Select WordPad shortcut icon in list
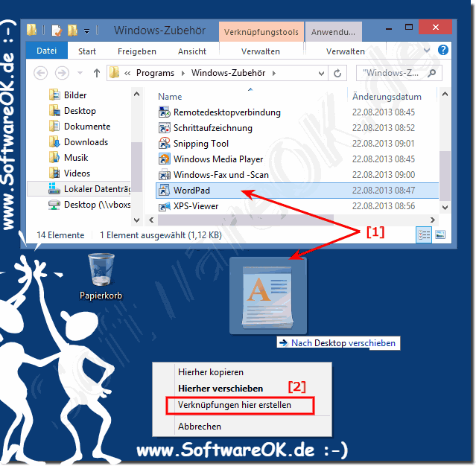The image size is (476, 466). pos(164,191)
